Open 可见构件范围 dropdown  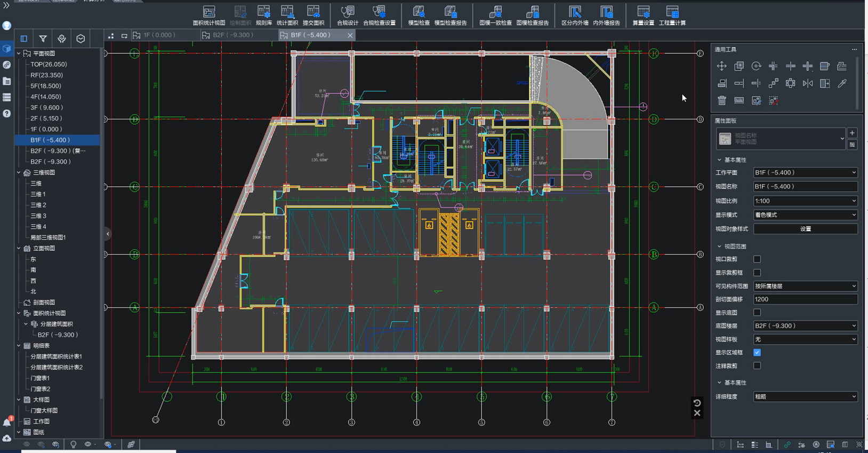coord(805,286)
